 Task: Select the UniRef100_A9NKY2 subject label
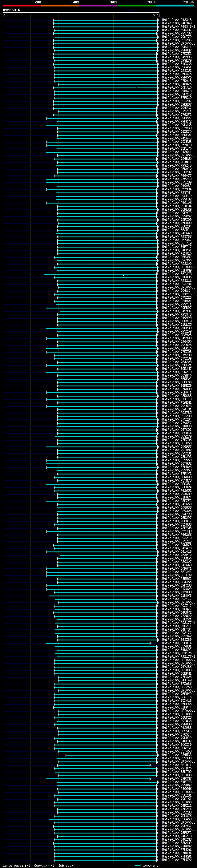pos(176,122)
